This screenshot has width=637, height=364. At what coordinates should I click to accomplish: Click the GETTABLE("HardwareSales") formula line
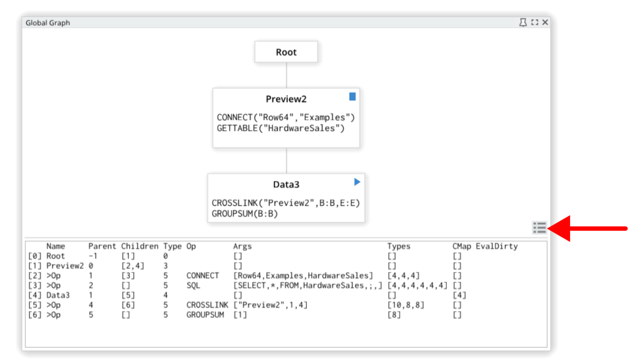[280, 128]
